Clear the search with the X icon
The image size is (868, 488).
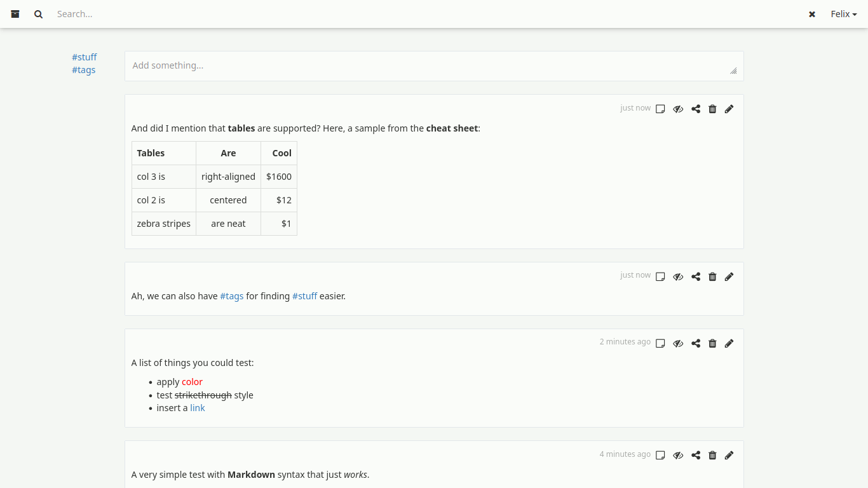pos(811,14)
